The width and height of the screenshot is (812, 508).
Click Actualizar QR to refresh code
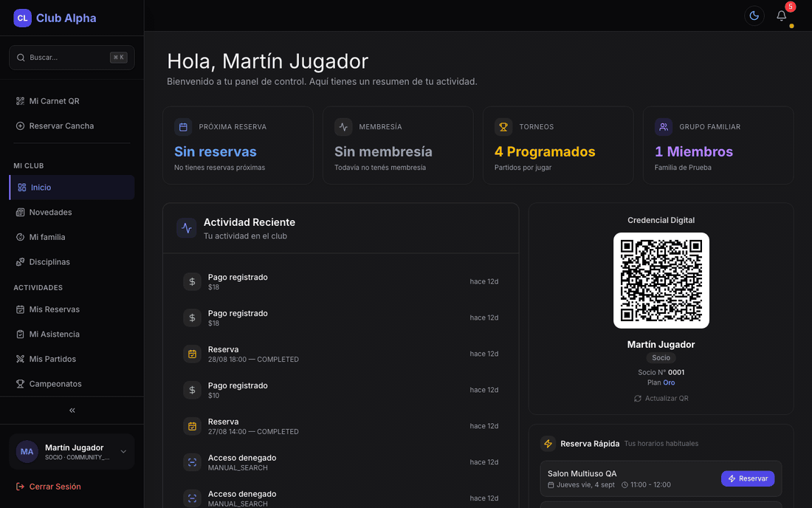click(661, 398)
